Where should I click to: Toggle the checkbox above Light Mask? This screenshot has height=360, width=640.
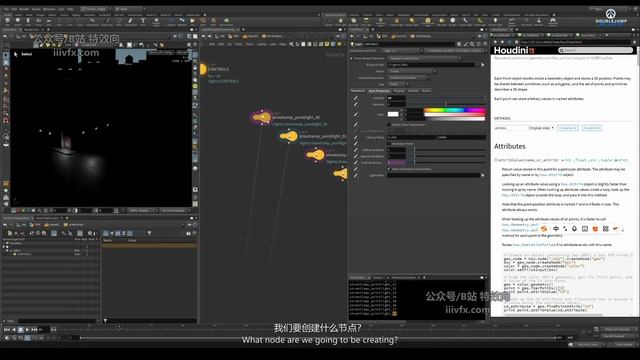[389, 169]
